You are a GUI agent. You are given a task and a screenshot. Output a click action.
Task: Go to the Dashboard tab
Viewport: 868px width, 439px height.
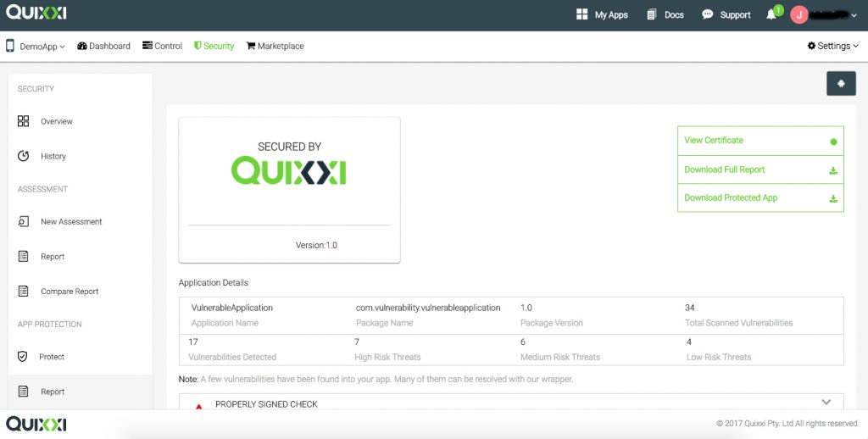(x=103, y=46)
